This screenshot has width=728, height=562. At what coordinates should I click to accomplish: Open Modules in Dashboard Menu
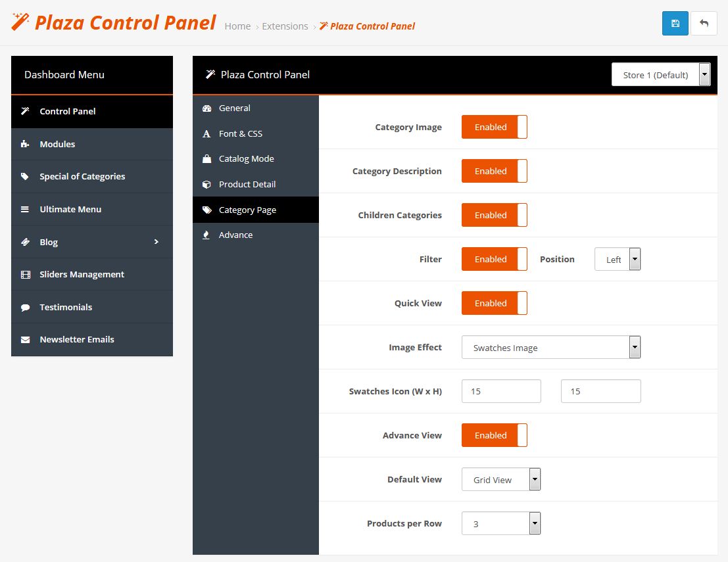pyautogui.click(x=92, y=144)
